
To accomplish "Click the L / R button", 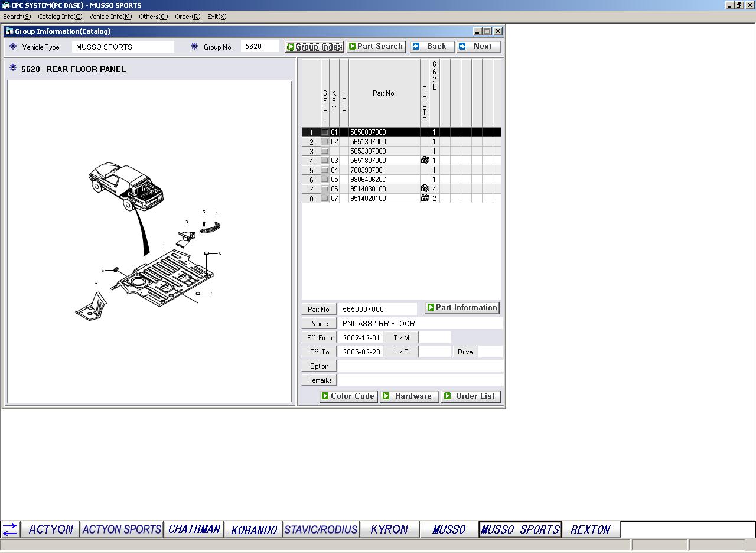I will pos(401,352).
